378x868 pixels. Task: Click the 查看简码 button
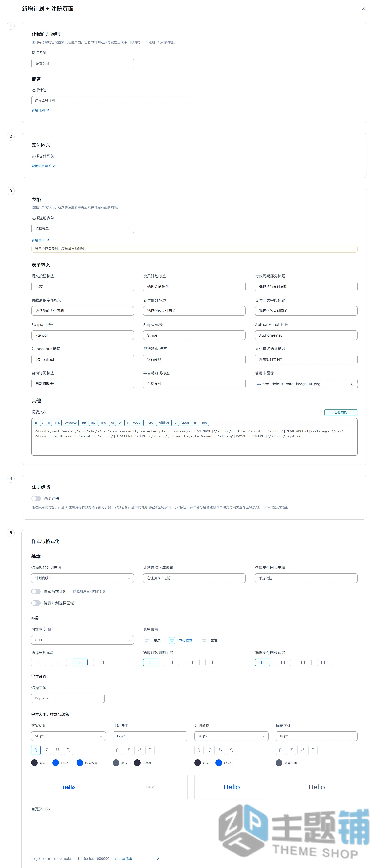pyautogui.click(x=341, y=412)
